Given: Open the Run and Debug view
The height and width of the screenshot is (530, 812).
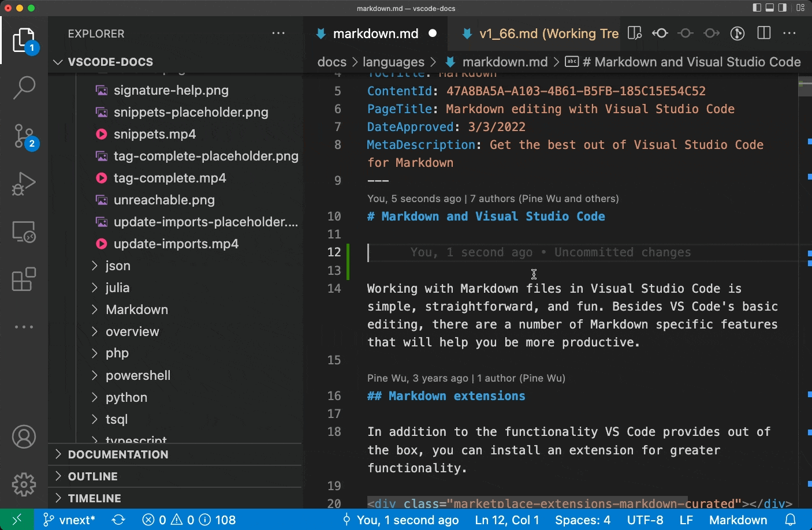Looking at the screenshot, I should pyautogui.click(x=24, y=184).
